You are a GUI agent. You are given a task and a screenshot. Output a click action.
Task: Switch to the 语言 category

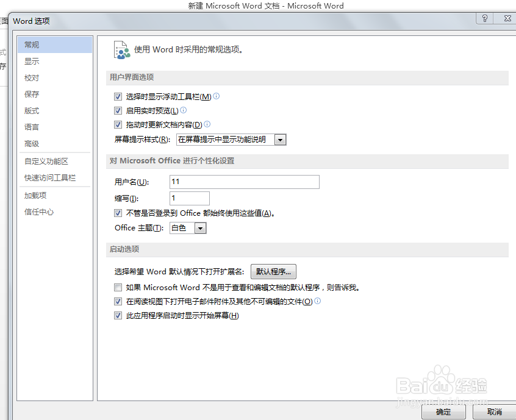55,127
